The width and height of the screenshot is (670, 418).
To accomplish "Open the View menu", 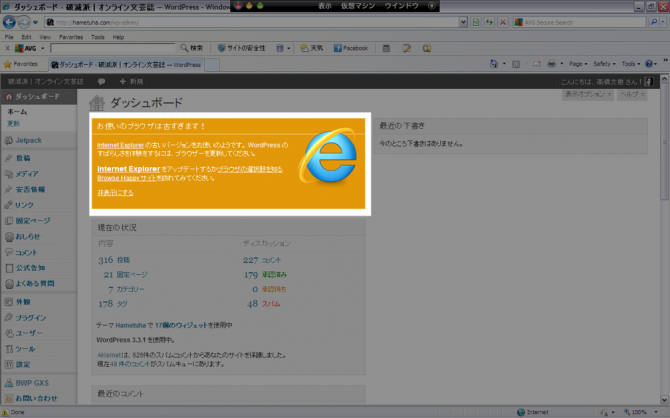I will [x=45, y=37].
